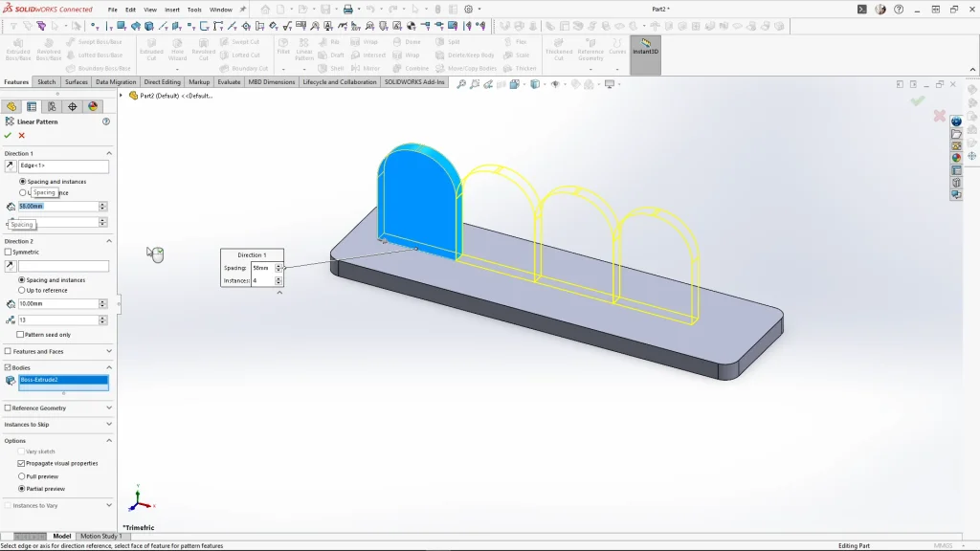This screenshot has height=551, width=980.
Task: Click the Zoom to Fit magnifier icon
Action: point(461,84)
